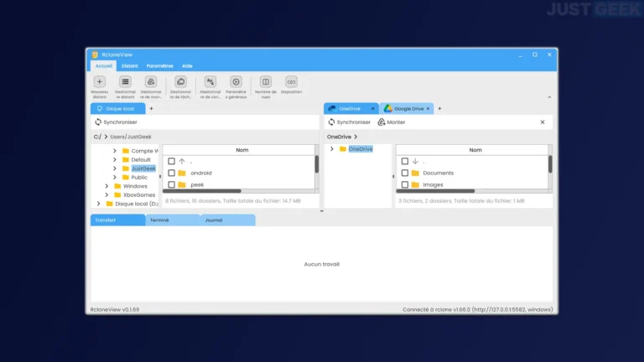The height and width of the screenshot is (362, 644).
Task: Select the Images folder checkbox
Action: 404,184
